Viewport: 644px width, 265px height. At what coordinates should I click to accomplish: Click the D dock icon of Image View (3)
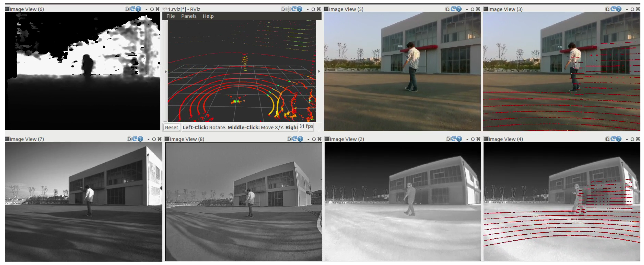(608, 9)
